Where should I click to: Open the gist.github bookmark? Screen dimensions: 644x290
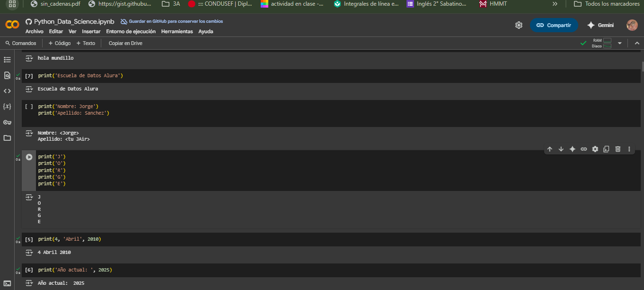coord(120,4)
